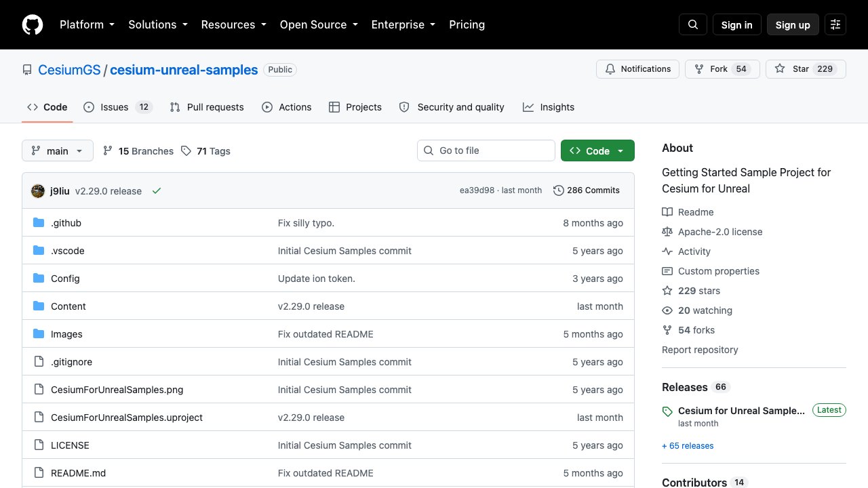Image resolution: width=868 pixels, height=488 pixels.
Task: Star this repository
Action: coord(806,69)
